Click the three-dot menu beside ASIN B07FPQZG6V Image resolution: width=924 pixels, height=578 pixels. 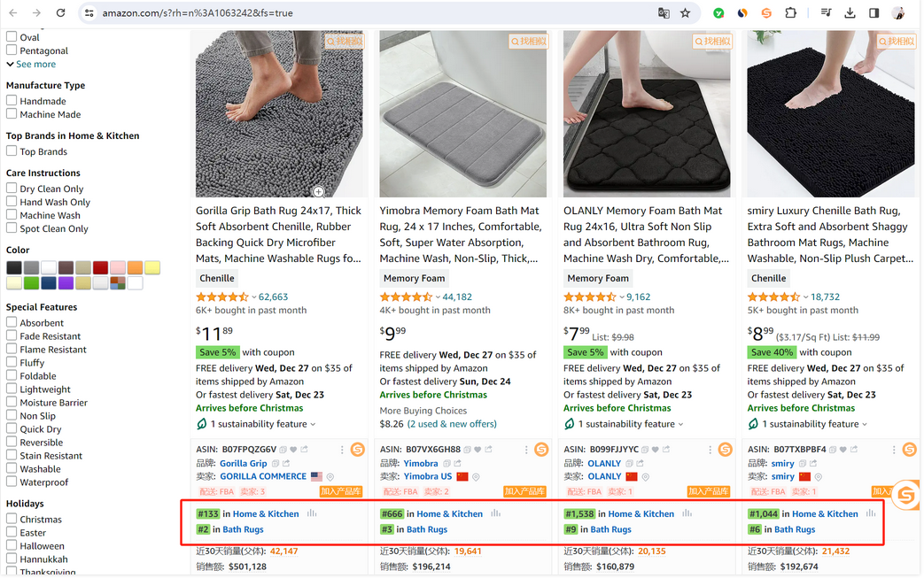point(342,450)
